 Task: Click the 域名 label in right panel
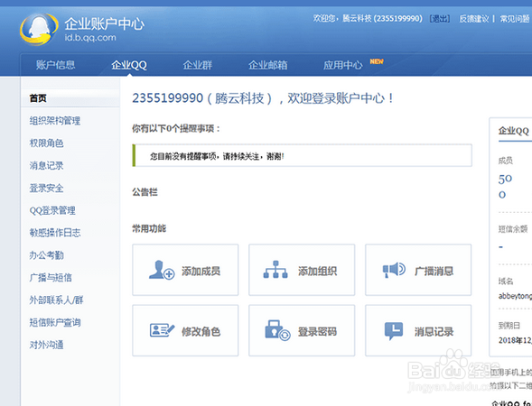(506, 281)
